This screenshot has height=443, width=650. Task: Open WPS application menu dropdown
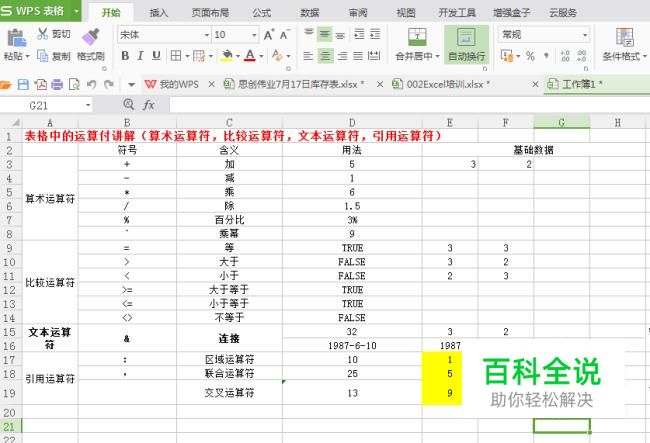[x=76, y=11]
